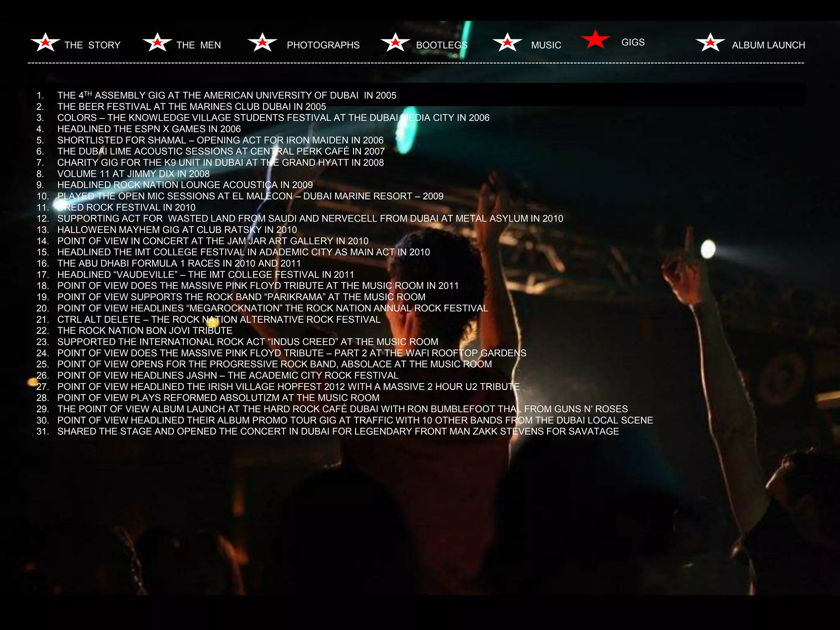Open THE STORY navigation label
Viewport: 840px width, 630px height.
(x=92, y=45)
